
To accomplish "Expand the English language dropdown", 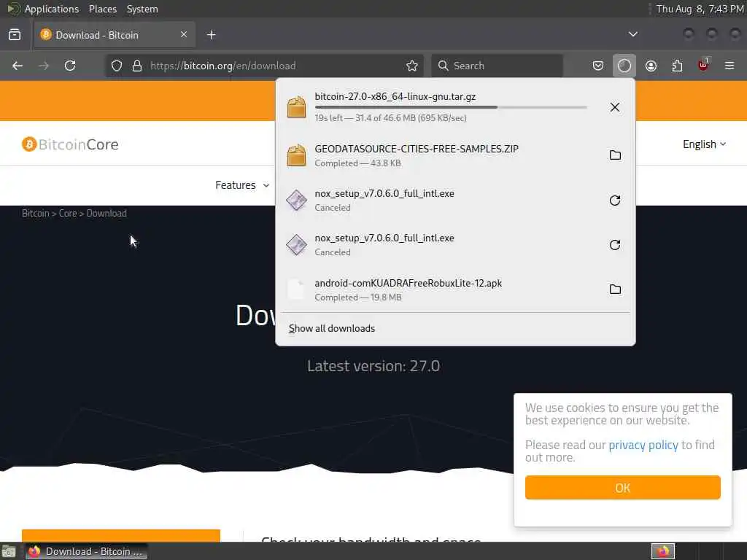I will (x=704, y=144).
